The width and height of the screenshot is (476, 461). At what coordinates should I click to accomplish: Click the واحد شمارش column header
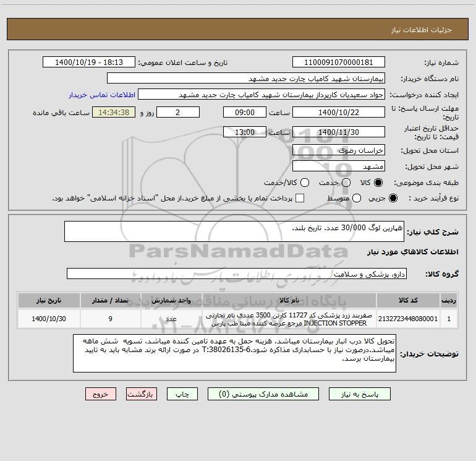(x=171, y=300)
